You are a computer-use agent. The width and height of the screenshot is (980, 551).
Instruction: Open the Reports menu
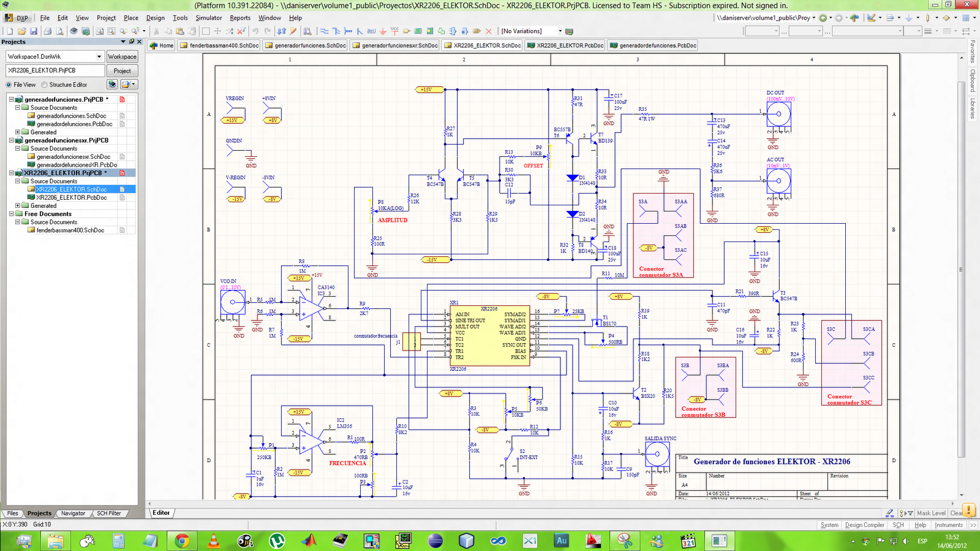[x=240, y=18]
